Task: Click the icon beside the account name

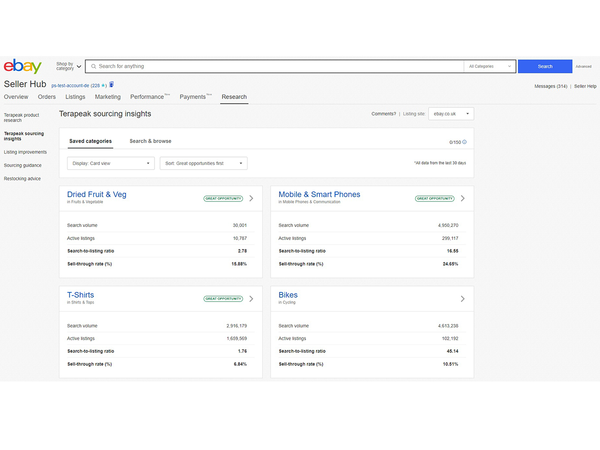Action: 111,85
